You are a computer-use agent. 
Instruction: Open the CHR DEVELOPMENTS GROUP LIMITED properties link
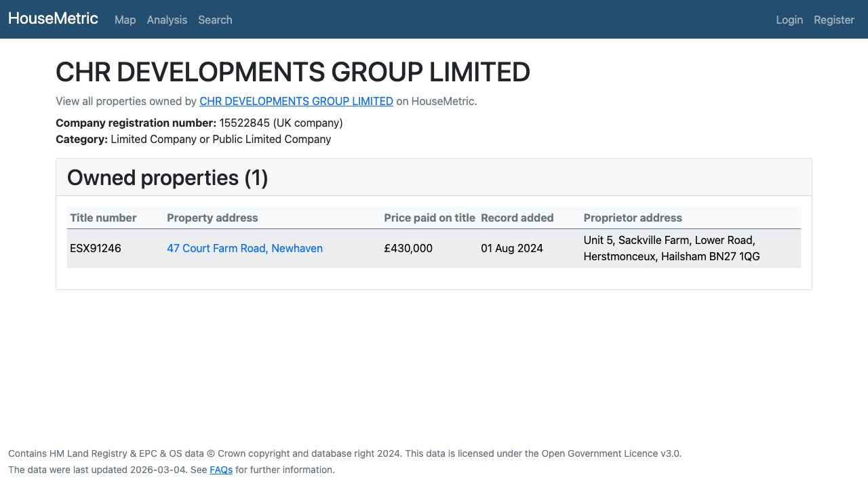(x=296, y=101)
